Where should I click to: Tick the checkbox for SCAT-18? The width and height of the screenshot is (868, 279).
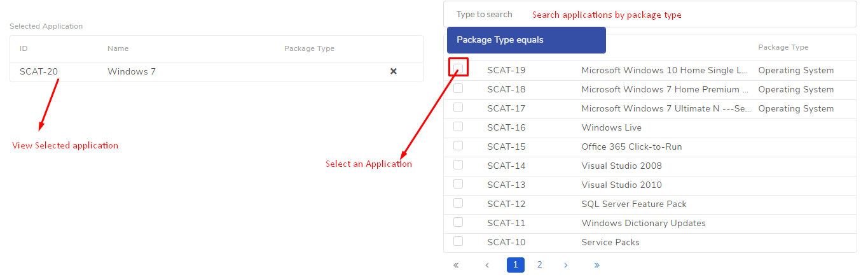pos(458,89)
